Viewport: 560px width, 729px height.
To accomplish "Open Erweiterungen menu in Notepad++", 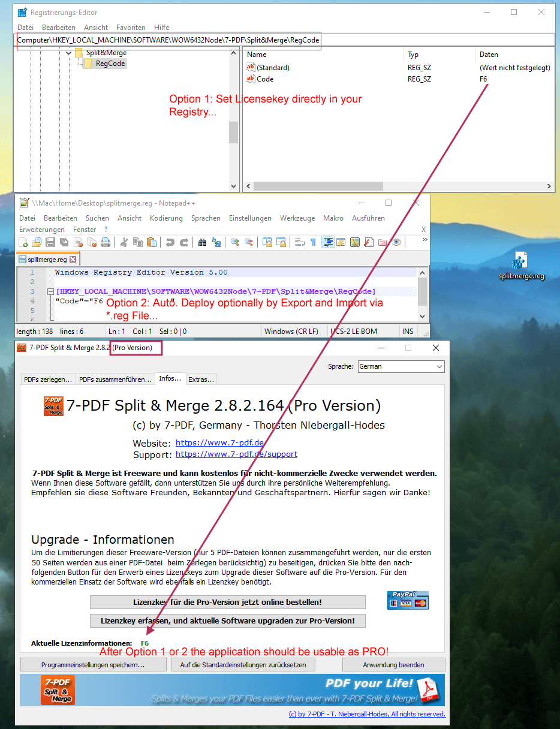I will point(42,230).
